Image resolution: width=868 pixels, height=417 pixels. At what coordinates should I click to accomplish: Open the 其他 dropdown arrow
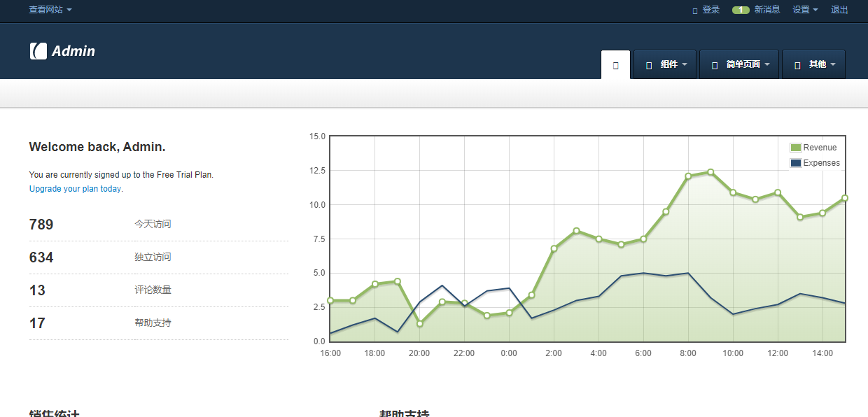[833, 65]
